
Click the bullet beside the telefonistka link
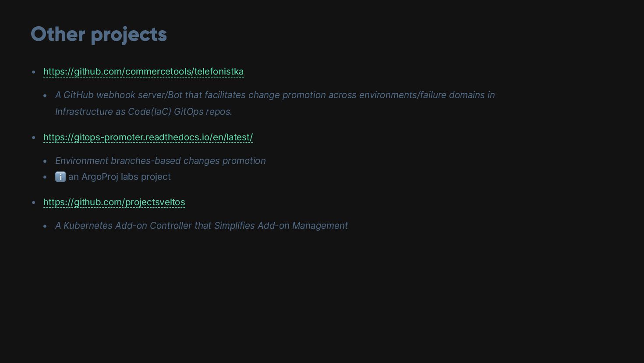[34, 72]
